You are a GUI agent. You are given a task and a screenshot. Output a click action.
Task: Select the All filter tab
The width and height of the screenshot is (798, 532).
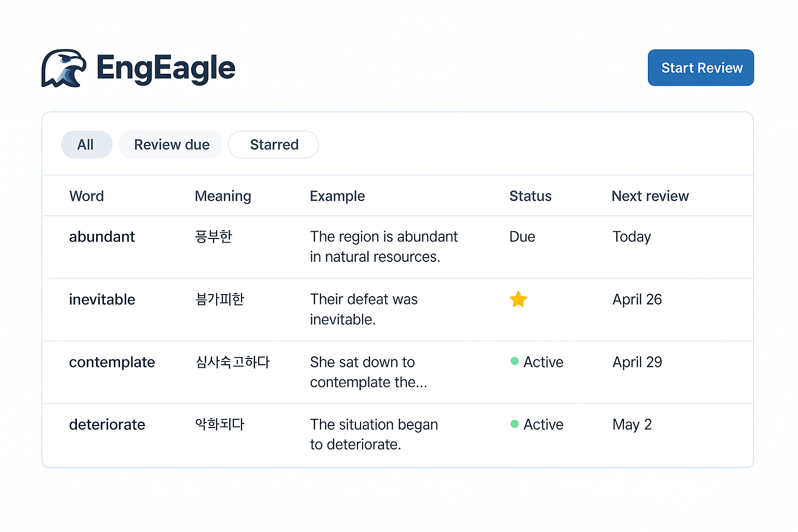tap(86, 144)
